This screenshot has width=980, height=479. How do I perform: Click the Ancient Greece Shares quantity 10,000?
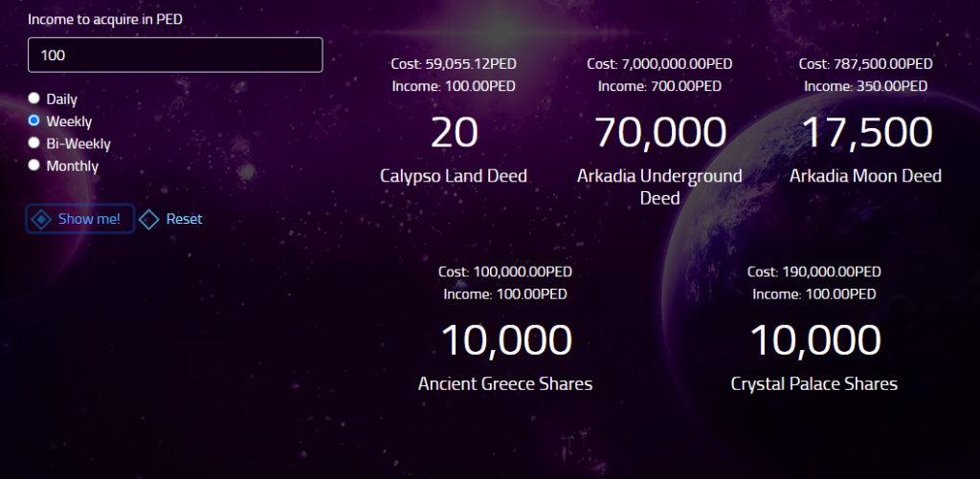tap(506, 340)
